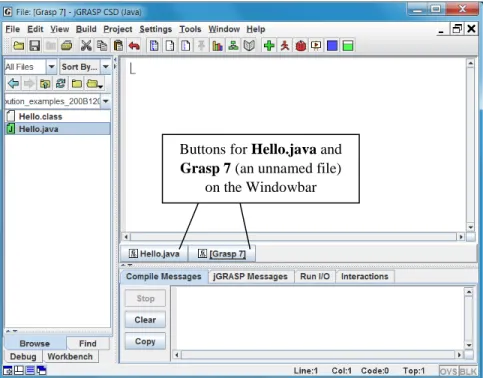
Task: Refresh the file browser listing
Action: tap(61, 83)
